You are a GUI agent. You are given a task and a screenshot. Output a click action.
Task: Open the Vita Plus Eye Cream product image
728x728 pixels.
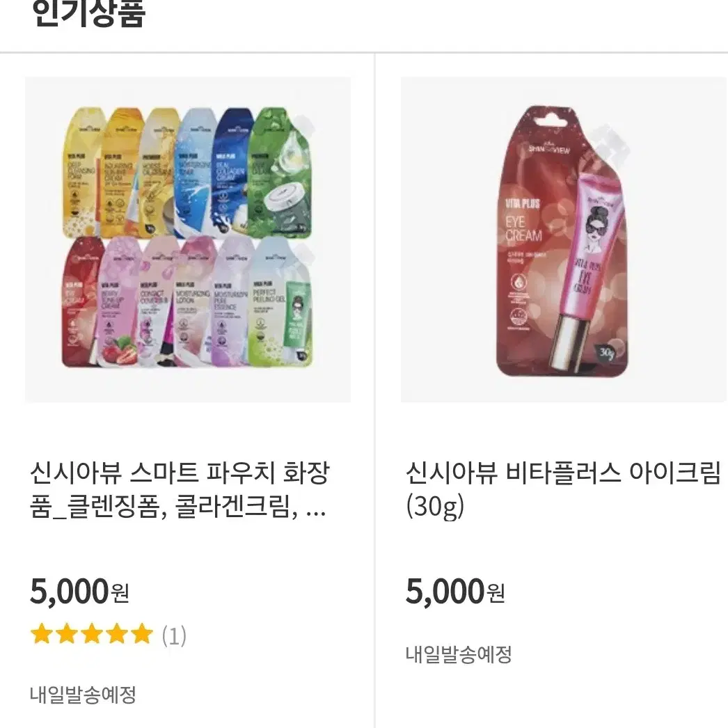click(x=564, y=239)
